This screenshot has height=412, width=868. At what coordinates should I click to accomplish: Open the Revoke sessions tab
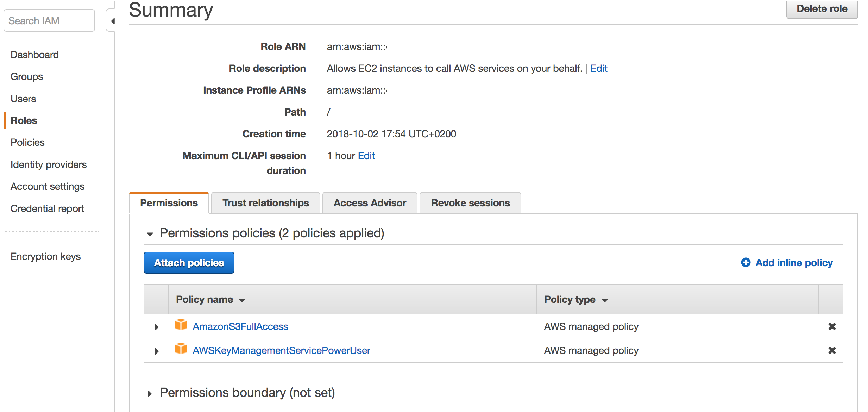470,203
